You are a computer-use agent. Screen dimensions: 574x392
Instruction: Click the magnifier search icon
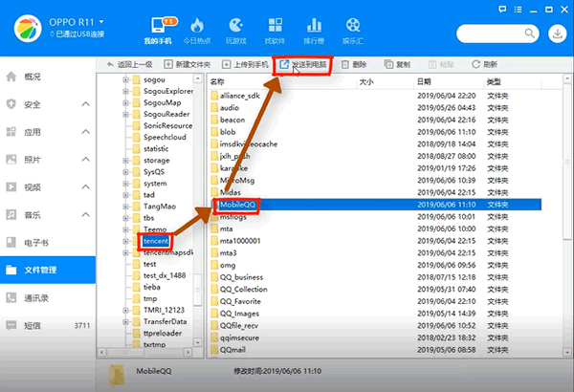[529, 33]
